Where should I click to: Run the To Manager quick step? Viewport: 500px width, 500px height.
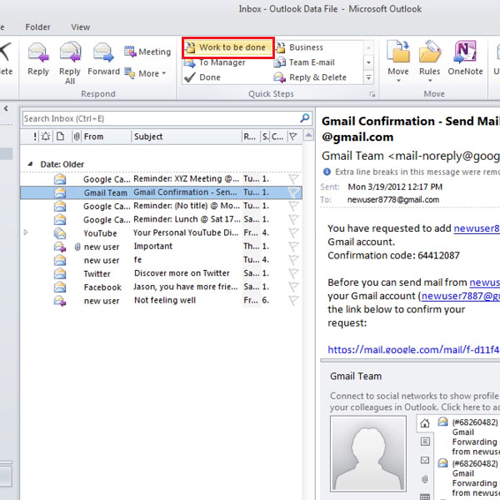(x=214, y=62)
